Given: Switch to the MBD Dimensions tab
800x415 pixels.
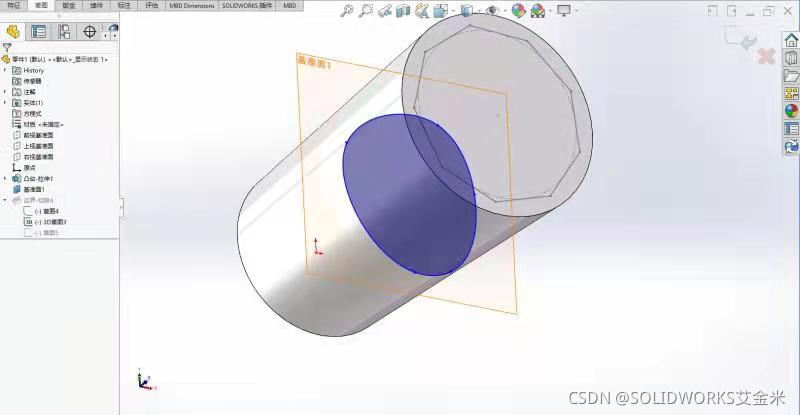Looking at the screenshot, I should coord(192,5).
